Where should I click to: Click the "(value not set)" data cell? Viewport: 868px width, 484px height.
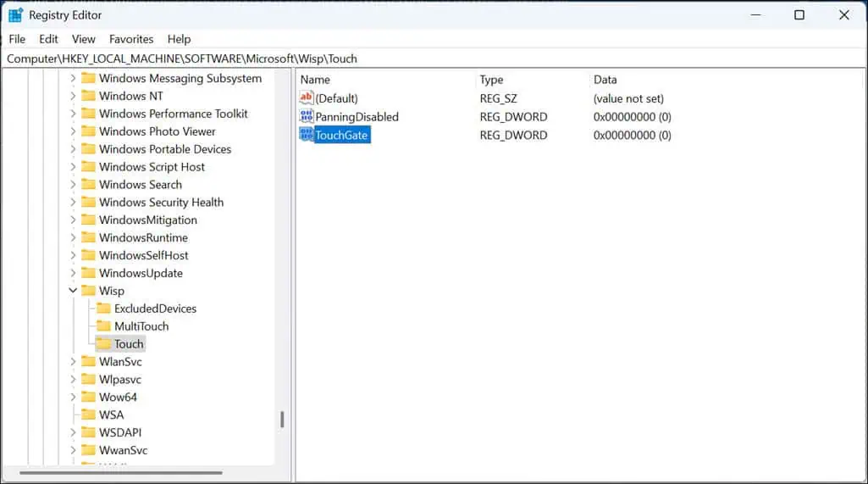click(628, 98)
